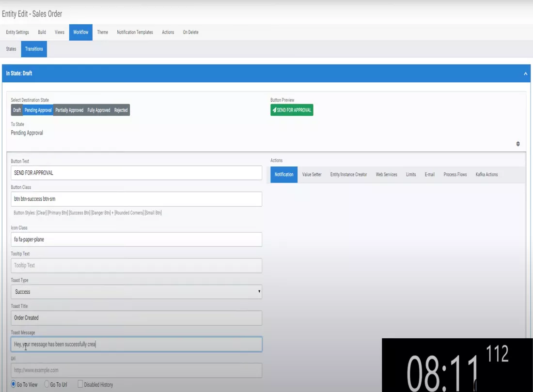Viewport: 533px width, 392px height.
Task: Select the Workflow tab
Action: tap(80, 32)
